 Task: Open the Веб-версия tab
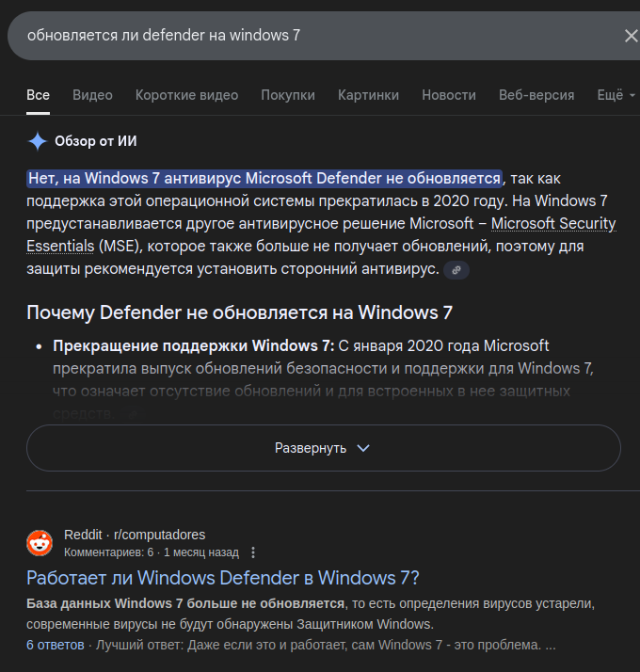pos(536,95)
